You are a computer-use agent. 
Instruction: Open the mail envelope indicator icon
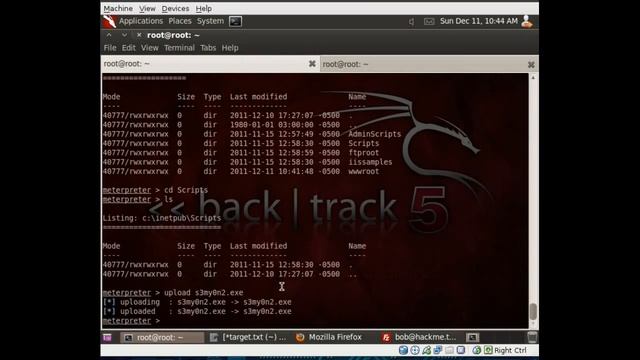429,22
